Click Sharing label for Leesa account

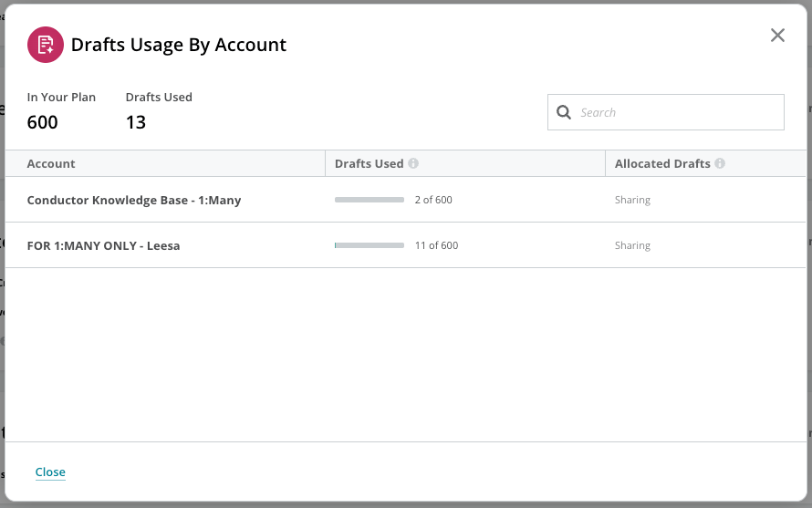tap(632, 245)
